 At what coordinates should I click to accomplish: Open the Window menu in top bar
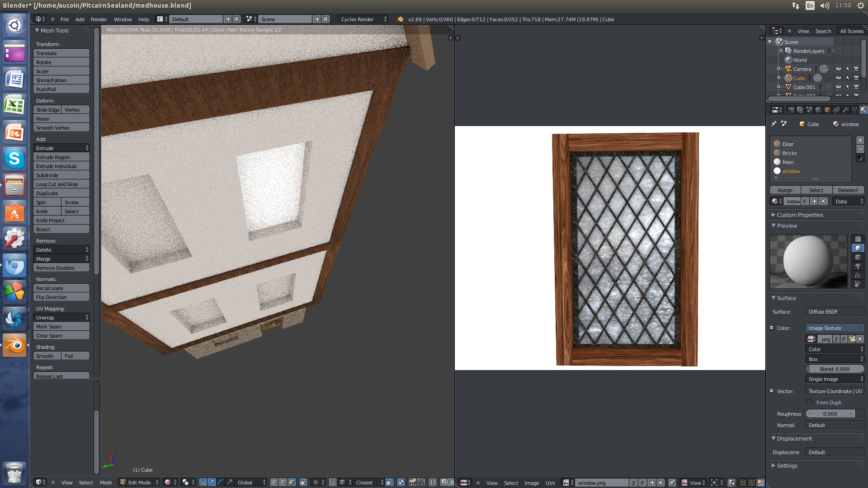(123, 19)
